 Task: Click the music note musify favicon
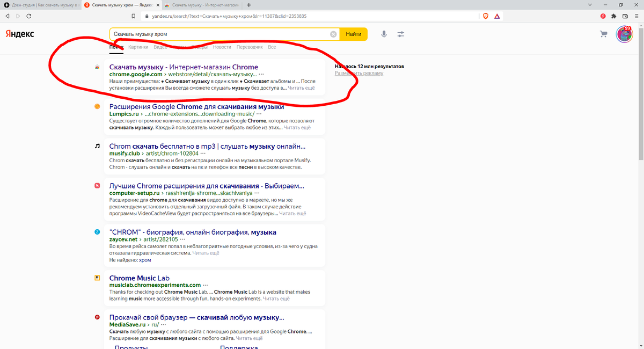97,146
